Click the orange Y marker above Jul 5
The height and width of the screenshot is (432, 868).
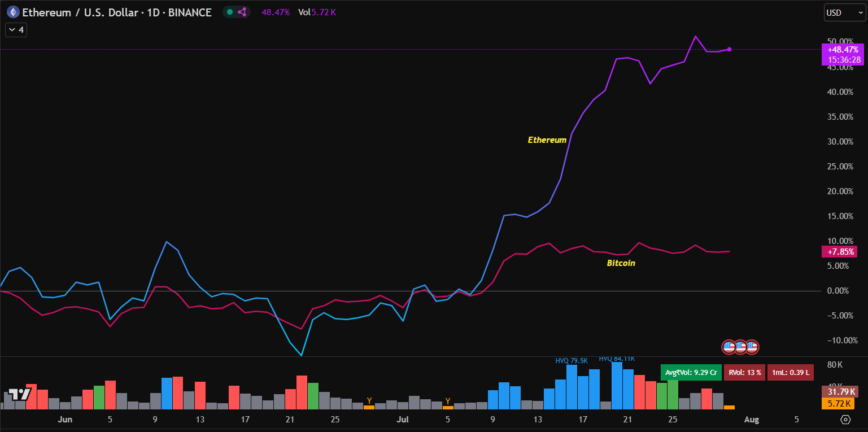tap(448, 402)
